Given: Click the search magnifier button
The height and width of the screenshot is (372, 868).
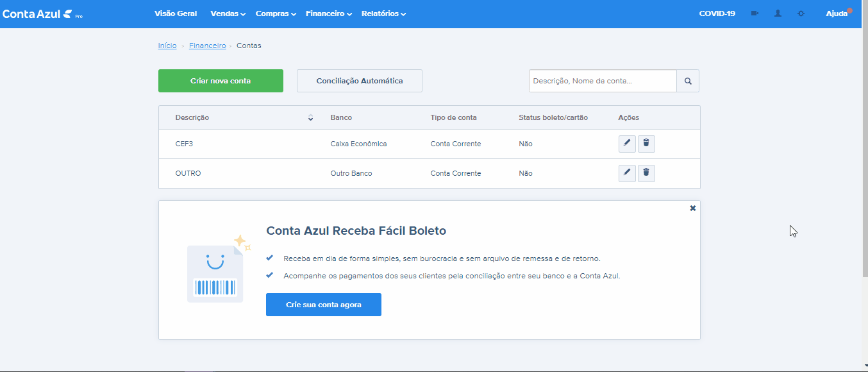Looking at the screenshot, I should (688, 81).
